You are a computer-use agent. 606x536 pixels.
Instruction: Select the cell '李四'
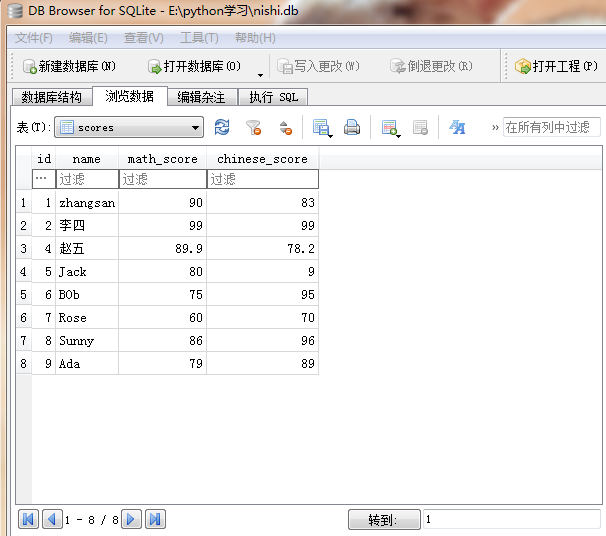87,225
